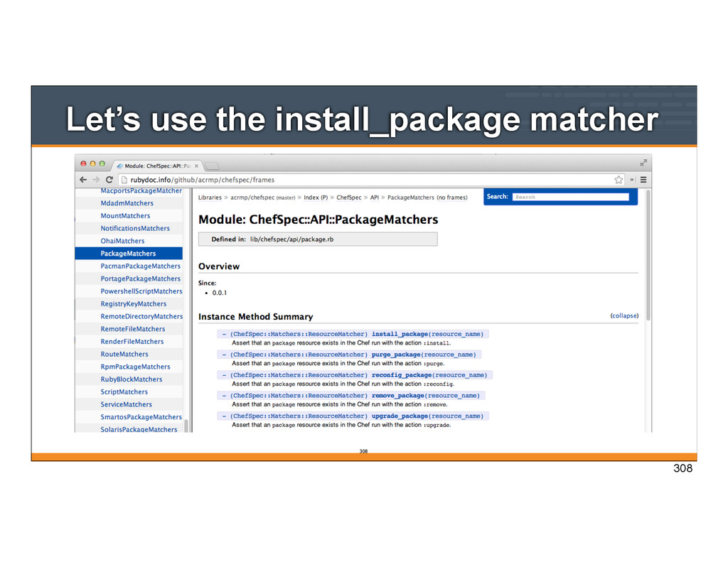Open MountMatchers in the sidebar

pos(125,216)
